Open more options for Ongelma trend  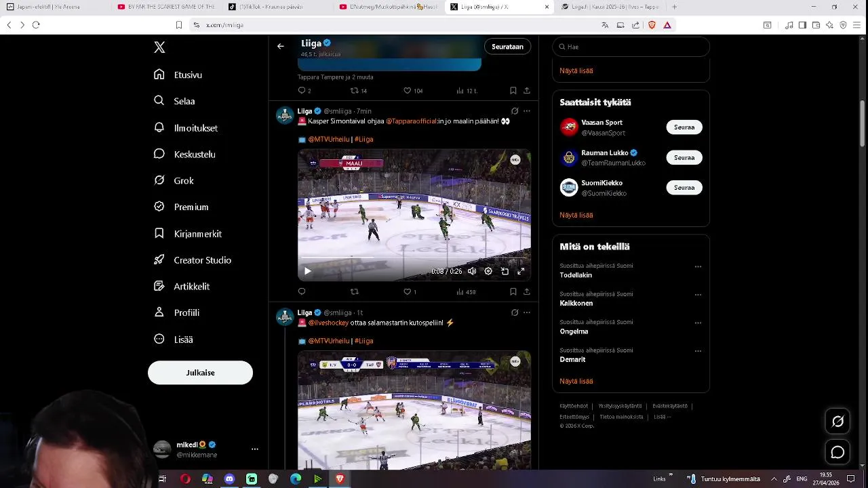698,323
